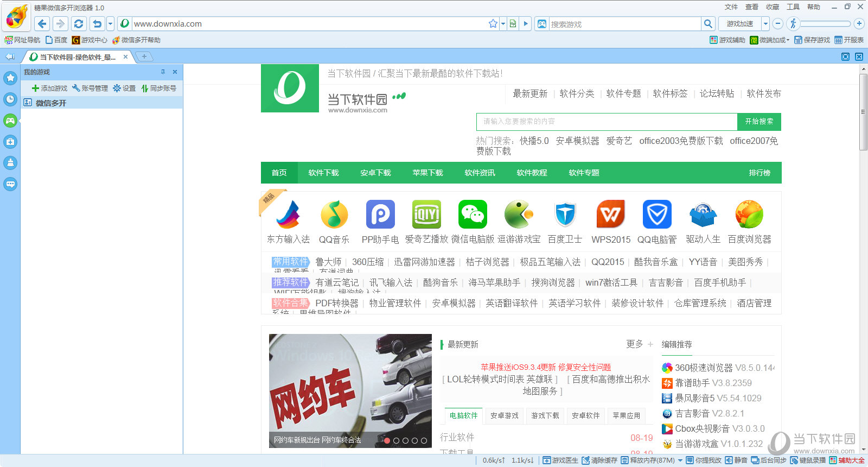The height and width of the screenshot is (467, 868).
Task: Open the 查看 menu
Action: tap(752, 7)
